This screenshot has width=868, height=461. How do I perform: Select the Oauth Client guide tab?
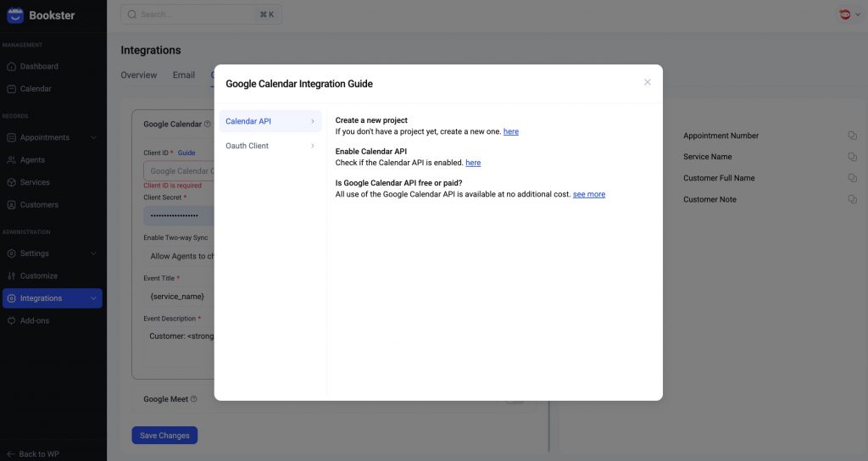pos(270,146)
